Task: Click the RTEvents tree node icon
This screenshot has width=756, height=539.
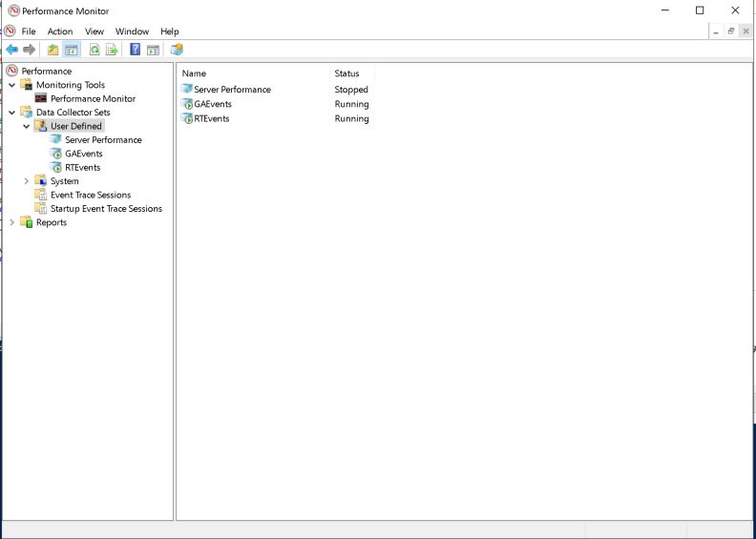Action: tap(56, 167)
